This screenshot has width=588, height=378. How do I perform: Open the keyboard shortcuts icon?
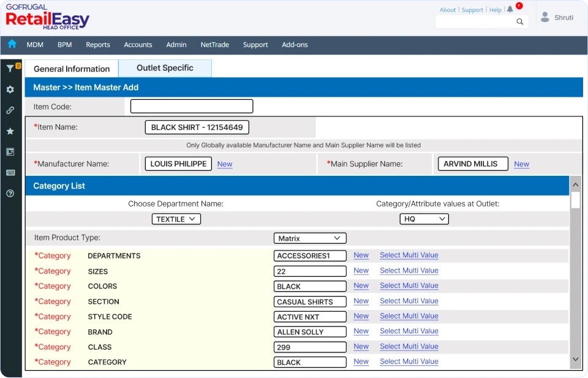(11, 172)
